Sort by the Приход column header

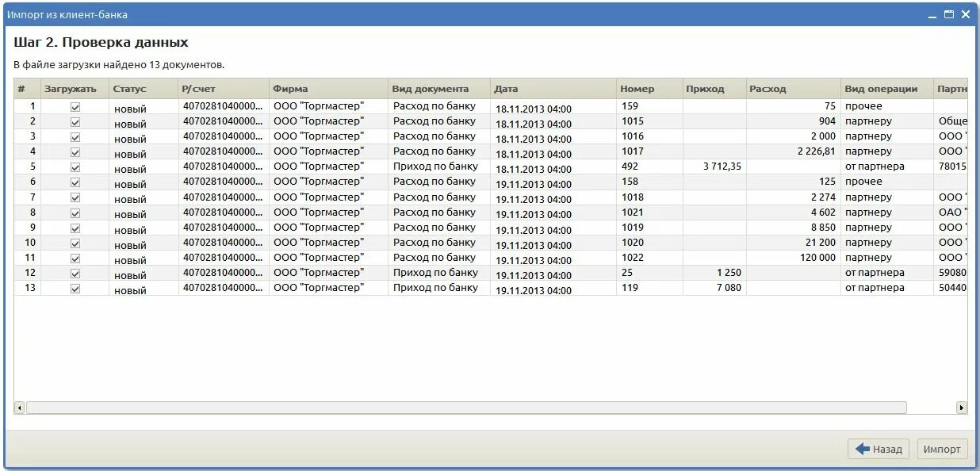(x=714, y=89)
